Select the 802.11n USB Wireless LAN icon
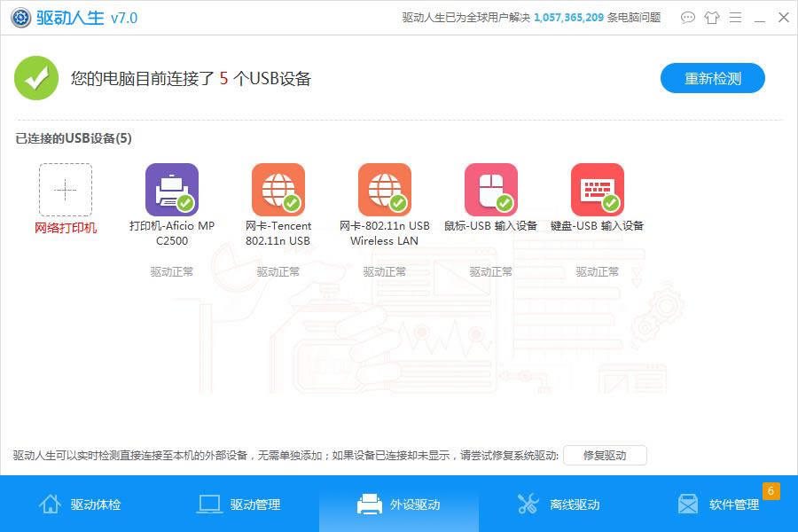 point(385,190)
